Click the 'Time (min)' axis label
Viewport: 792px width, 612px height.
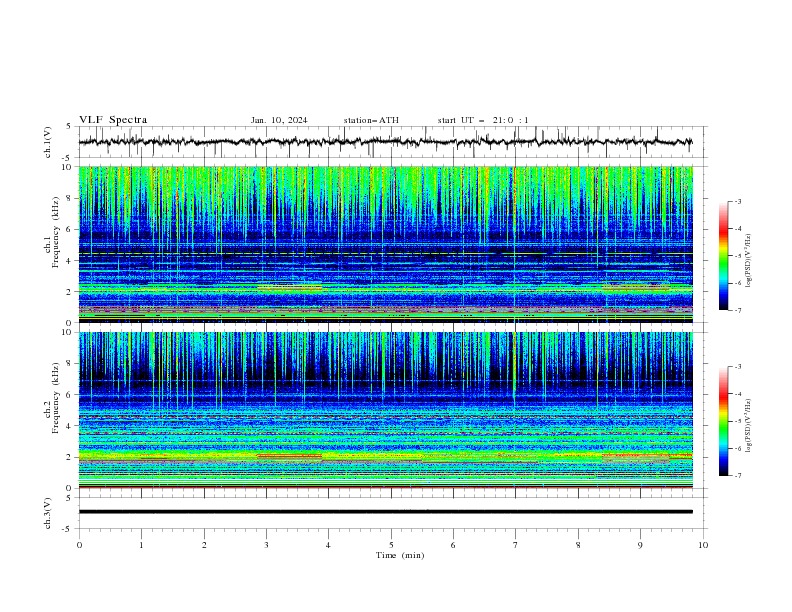pos(400,555)
